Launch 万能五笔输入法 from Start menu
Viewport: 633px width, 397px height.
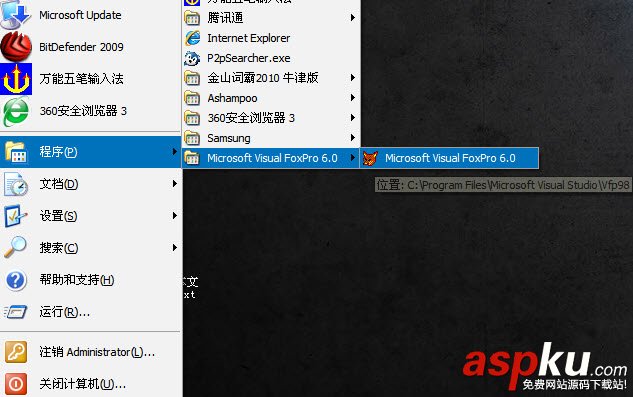90,79
